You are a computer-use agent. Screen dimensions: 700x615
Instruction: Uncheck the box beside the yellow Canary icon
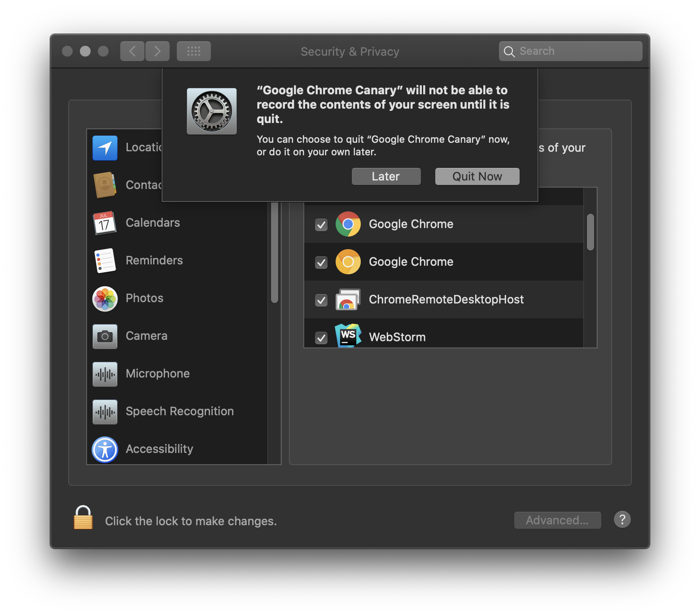pyautogui.click(x=321, y=262)
